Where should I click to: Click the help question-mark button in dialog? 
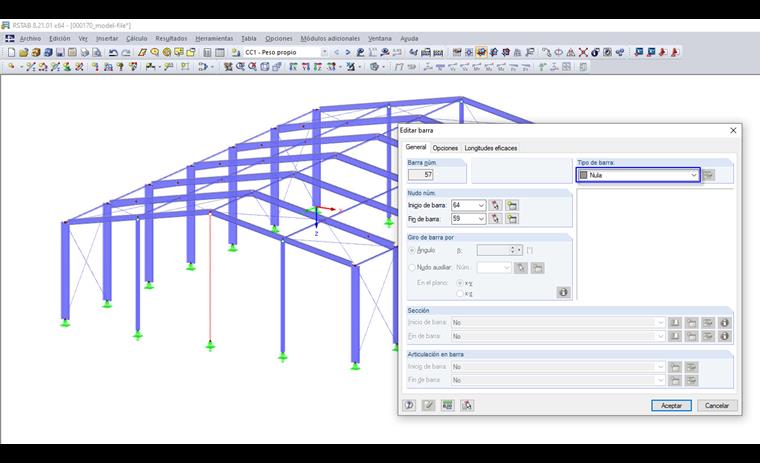point(410,405)
